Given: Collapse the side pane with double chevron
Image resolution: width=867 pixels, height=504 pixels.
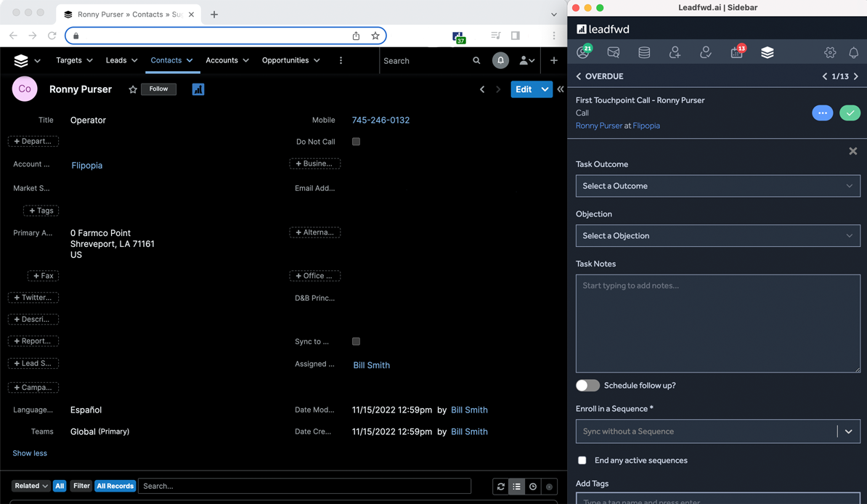Looking at the screenshot, I should click(x=560, y=89).
